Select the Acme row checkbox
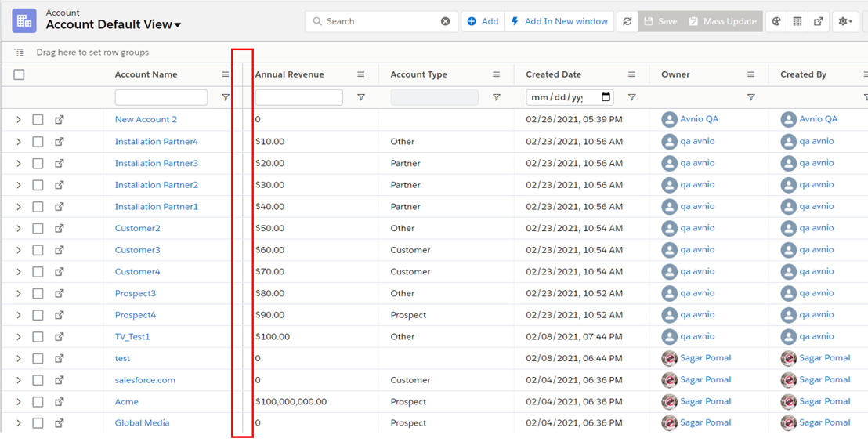Screen dimensions: 868x442 [x=38, y=402]
